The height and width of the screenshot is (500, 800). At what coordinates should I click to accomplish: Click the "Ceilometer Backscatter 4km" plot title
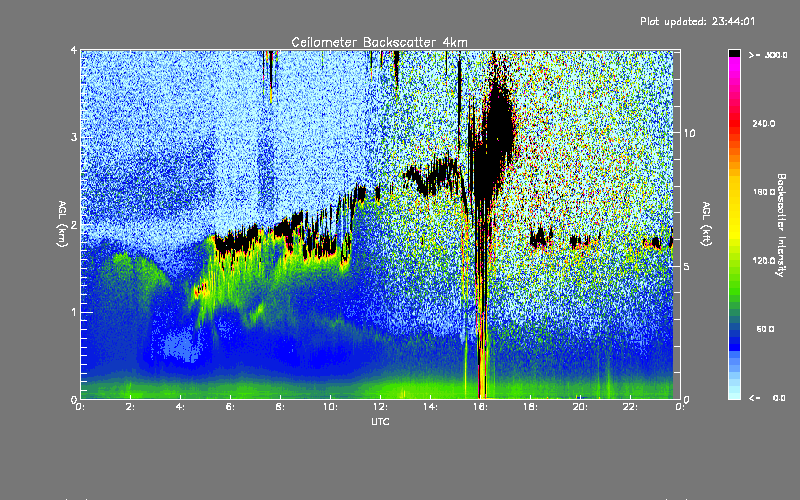(x=379, y=42)
